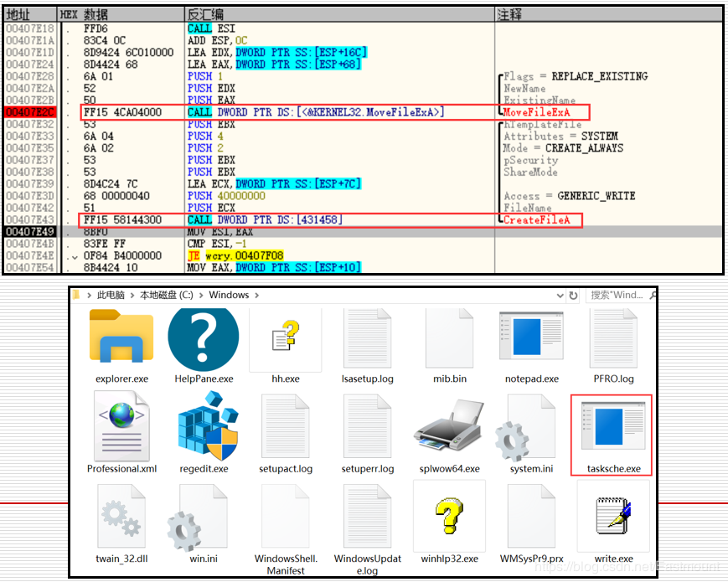Click the MoveFileExA comment text
The height and width of the screenshot is (582, 728).
(536, 112)
